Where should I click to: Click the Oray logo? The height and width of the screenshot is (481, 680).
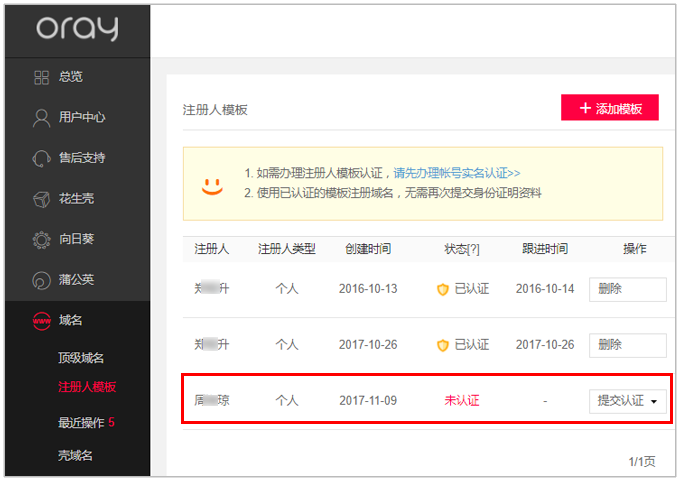pyautogui.click(x=77, y=29)
